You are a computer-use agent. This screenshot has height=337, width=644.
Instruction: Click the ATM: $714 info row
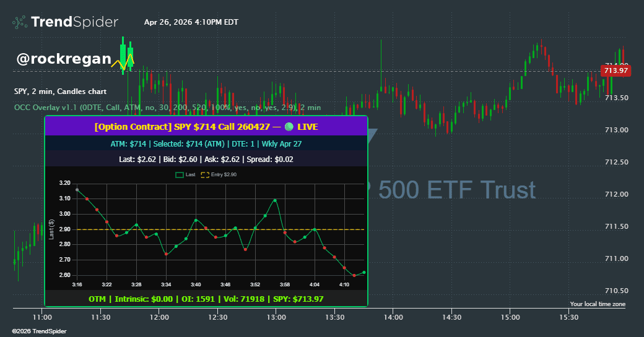click(206, 144)
